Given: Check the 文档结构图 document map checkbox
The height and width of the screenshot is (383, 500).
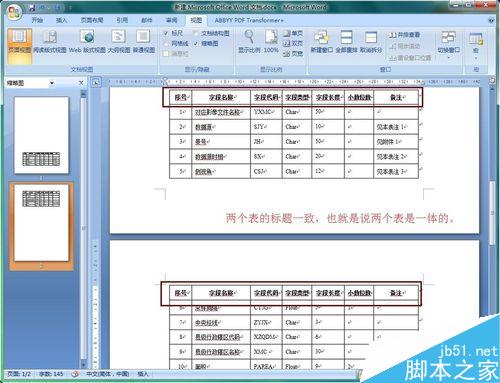Looking at the screenshot, I should (196, 33).
